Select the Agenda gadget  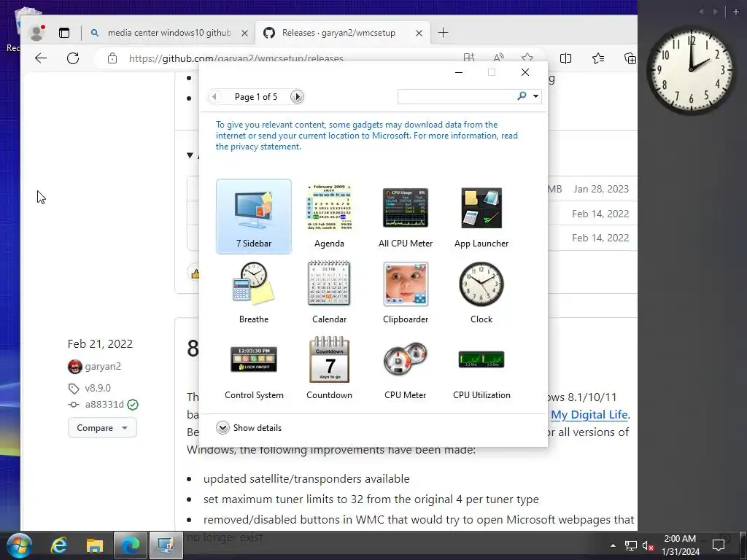coord(329,216)
